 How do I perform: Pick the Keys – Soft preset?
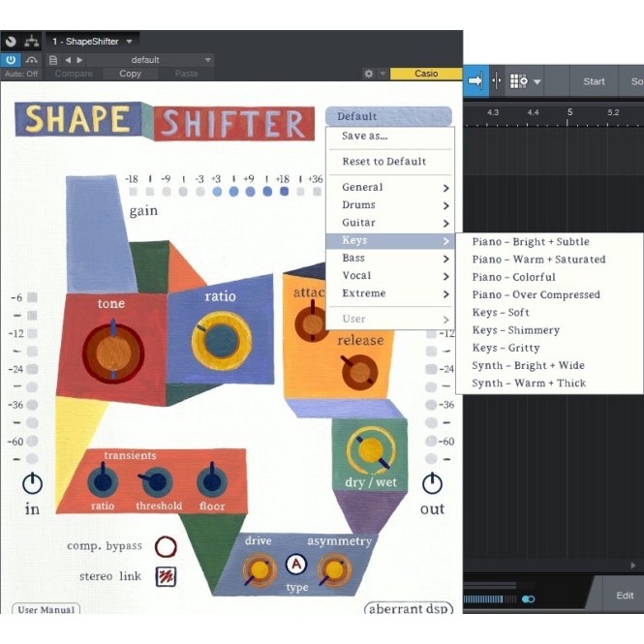(549, 313)
